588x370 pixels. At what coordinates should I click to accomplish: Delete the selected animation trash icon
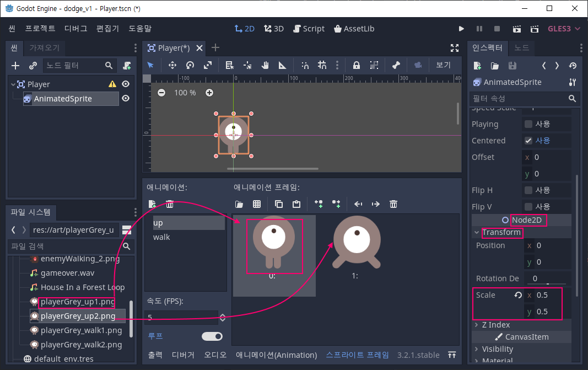170,204
